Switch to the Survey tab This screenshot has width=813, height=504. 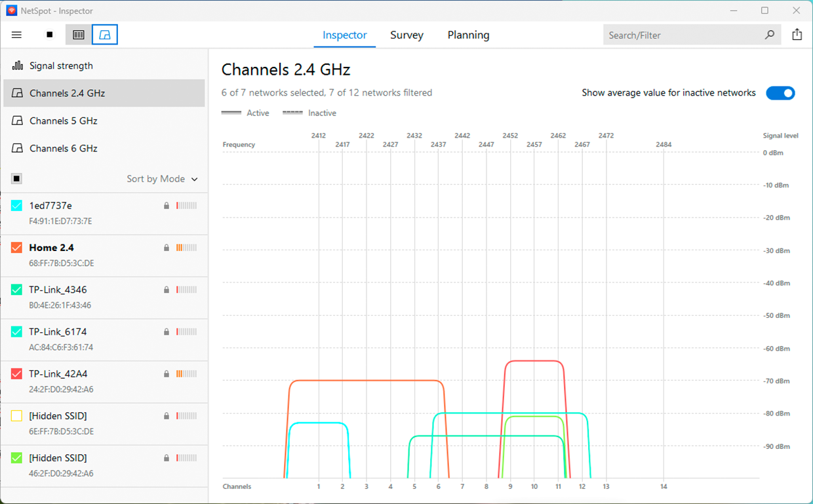pyautogui.click(x=406, y=35)
